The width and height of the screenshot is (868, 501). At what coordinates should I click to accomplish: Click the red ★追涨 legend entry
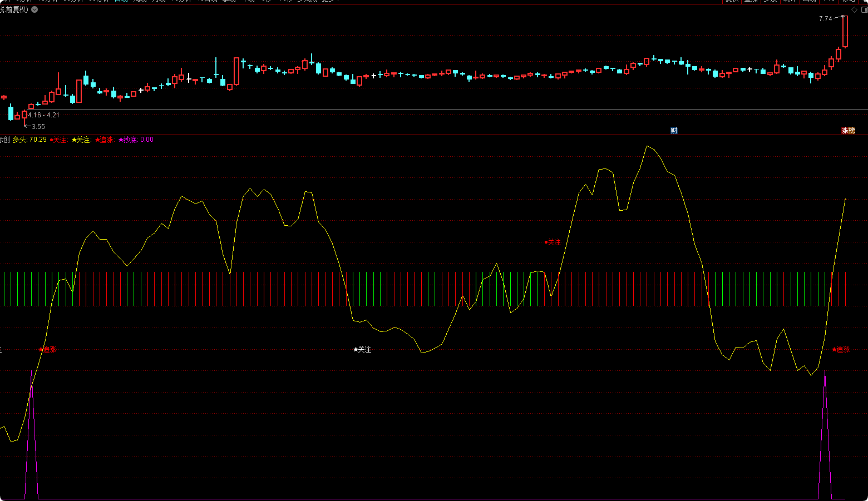point(105,140)
